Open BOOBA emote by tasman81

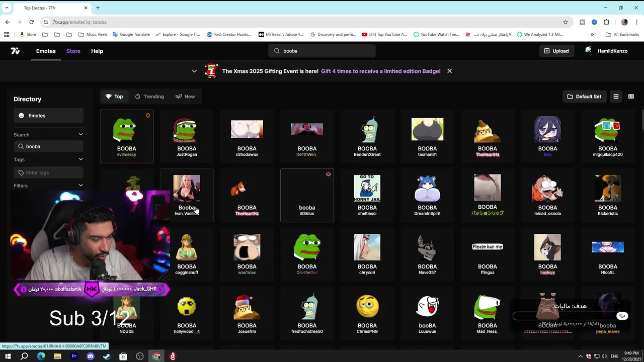coord(427,136)
